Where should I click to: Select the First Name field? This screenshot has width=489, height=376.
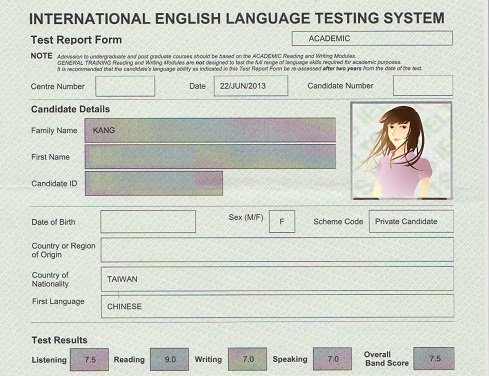click(x=210, y=157)
